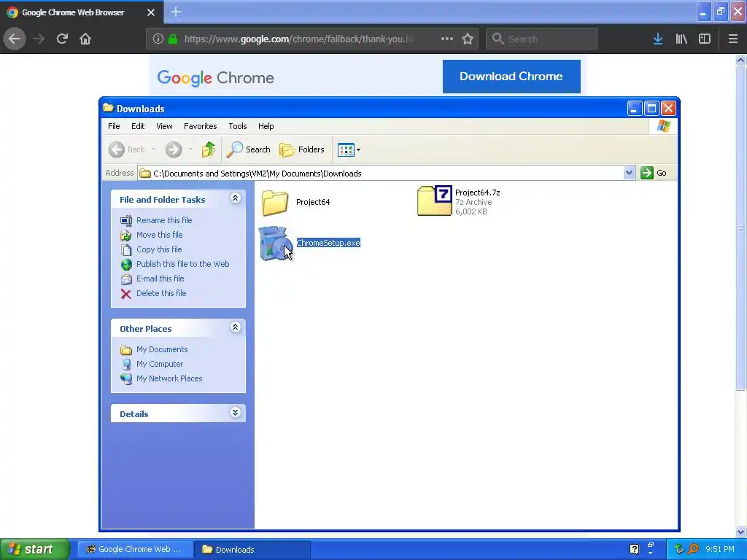Click the Downloads taskbar button
This screenshot has height=560, width=747.
click(x=252, y=549)
